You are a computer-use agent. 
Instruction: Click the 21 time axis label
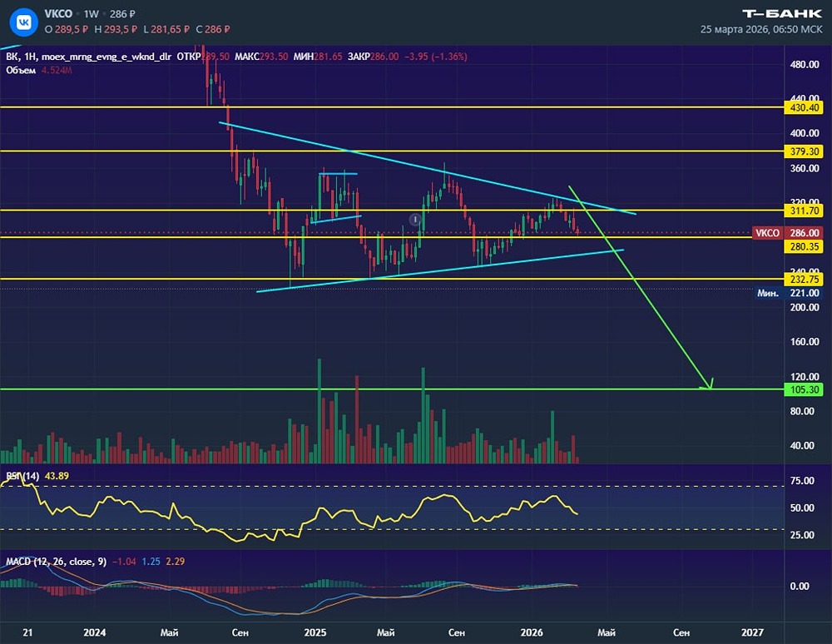tap(27, 632)
